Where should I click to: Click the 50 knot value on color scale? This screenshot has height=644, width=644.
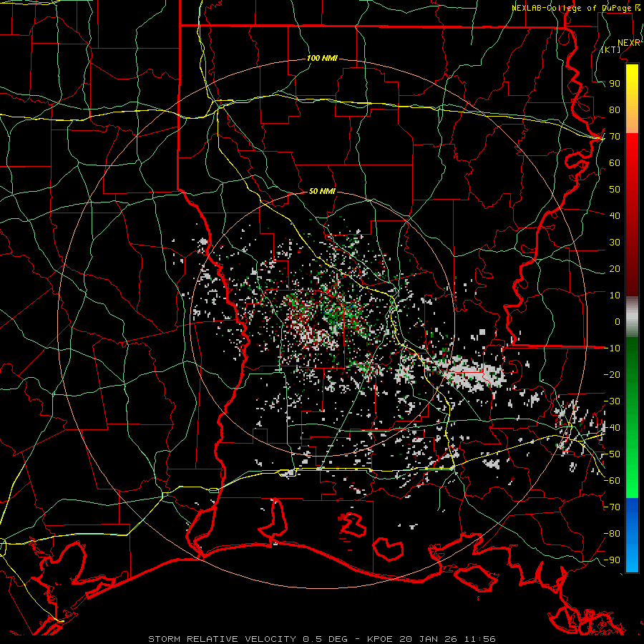[615, 190]
